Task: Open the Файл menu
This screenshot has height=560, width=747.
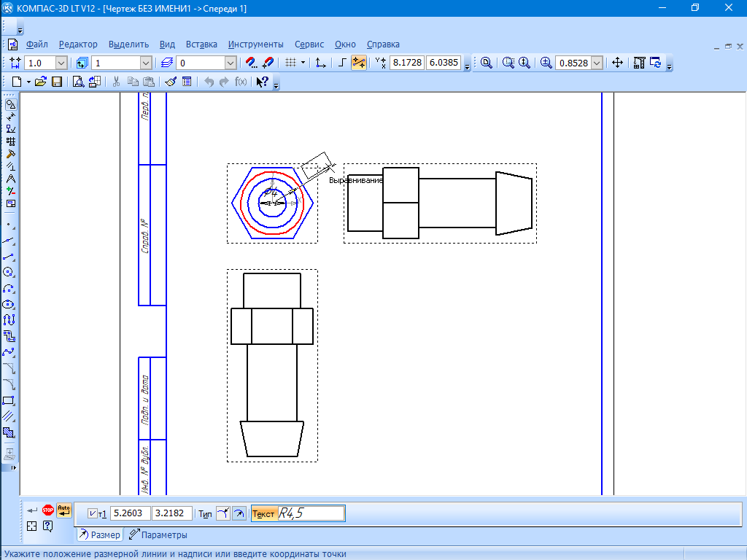Action: [36, 44]
